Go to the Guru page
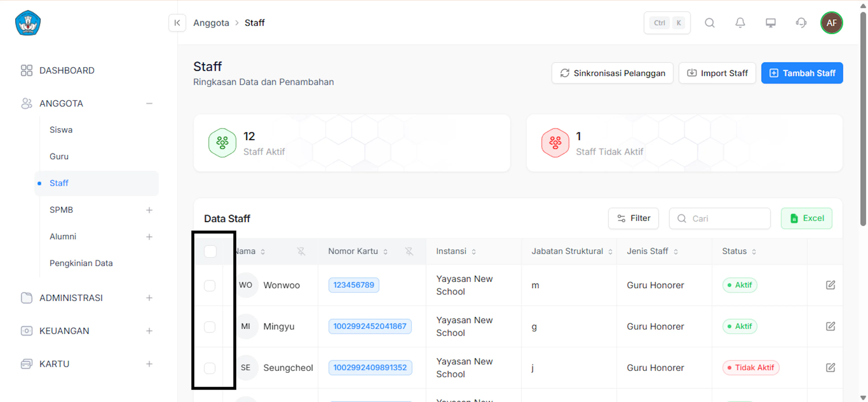The image size is (868, 402). pos(59,156)
